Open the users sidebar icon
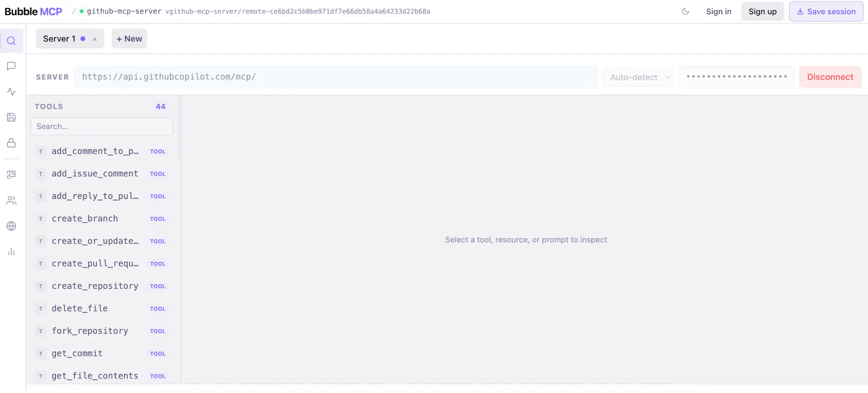The height and width of the screenshot is (393, 868). click(11, 200)
